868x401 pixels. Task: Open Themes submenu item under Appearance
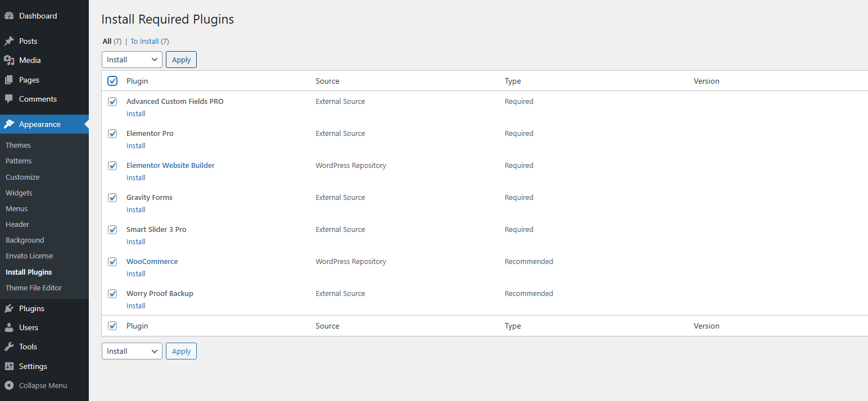(x=18, y=145)
